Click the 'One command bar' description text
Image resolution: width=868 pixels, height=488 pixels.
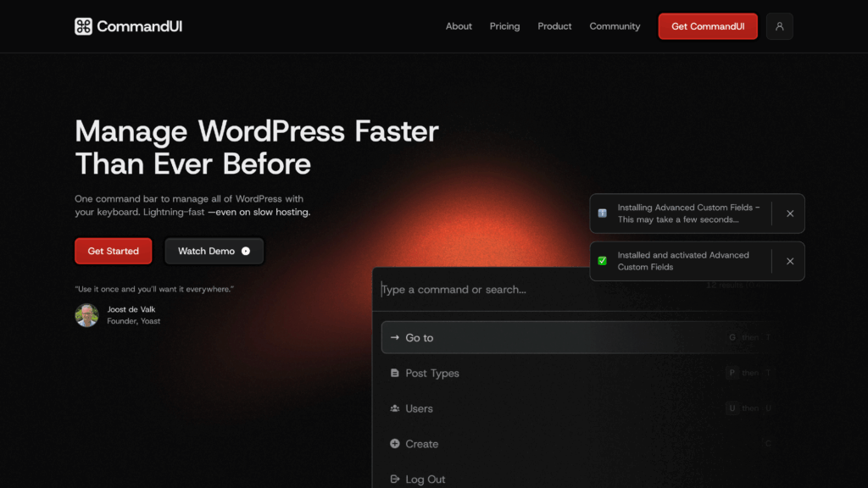click(192, 205)
